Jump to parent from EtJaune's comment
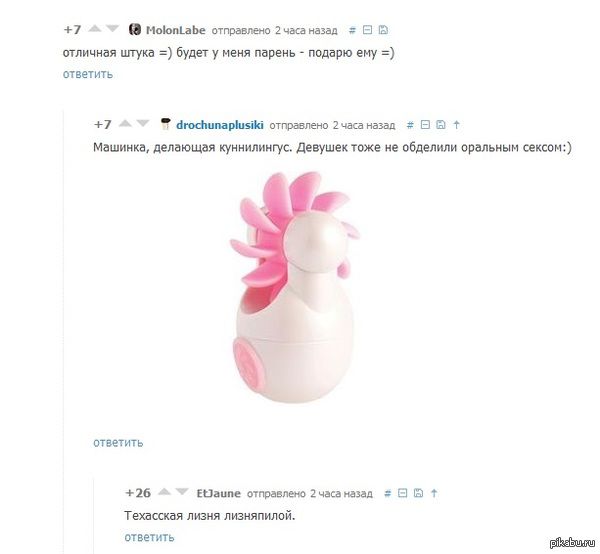Screen dimensions: 600x554 click(x=434, y=493)
